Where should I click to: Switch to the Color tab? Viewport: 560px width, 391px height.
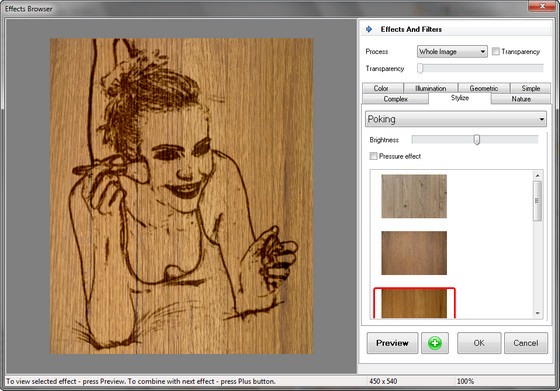click(382, 88)
